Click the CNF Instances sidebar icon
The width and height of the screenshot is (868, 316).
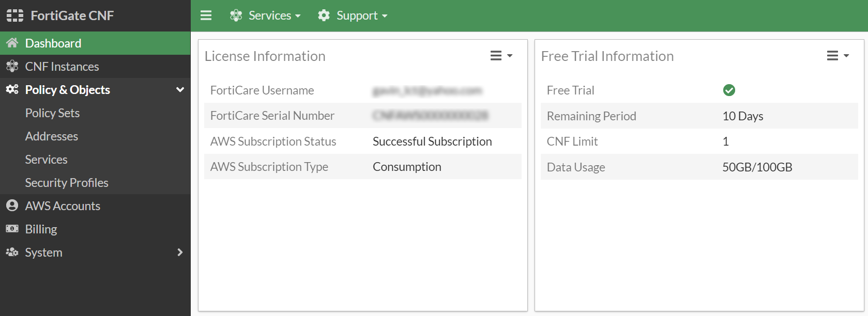pos(12,66)
